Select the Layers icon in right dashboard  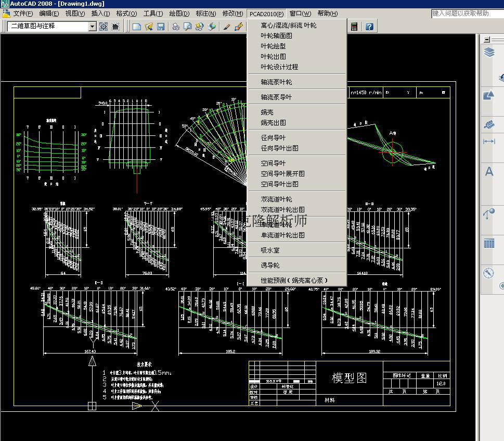tap(490, 52)
